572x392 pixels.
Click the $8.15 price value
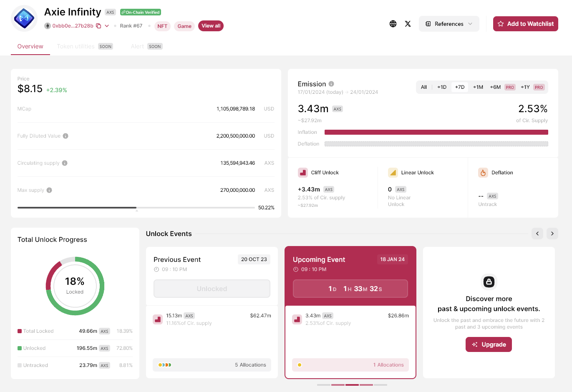tap(30, 89)
